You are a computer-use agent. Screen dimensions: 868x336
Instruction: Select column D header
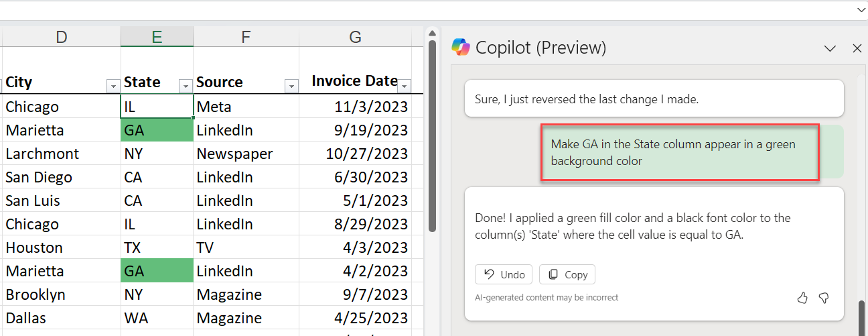(62, 37)
